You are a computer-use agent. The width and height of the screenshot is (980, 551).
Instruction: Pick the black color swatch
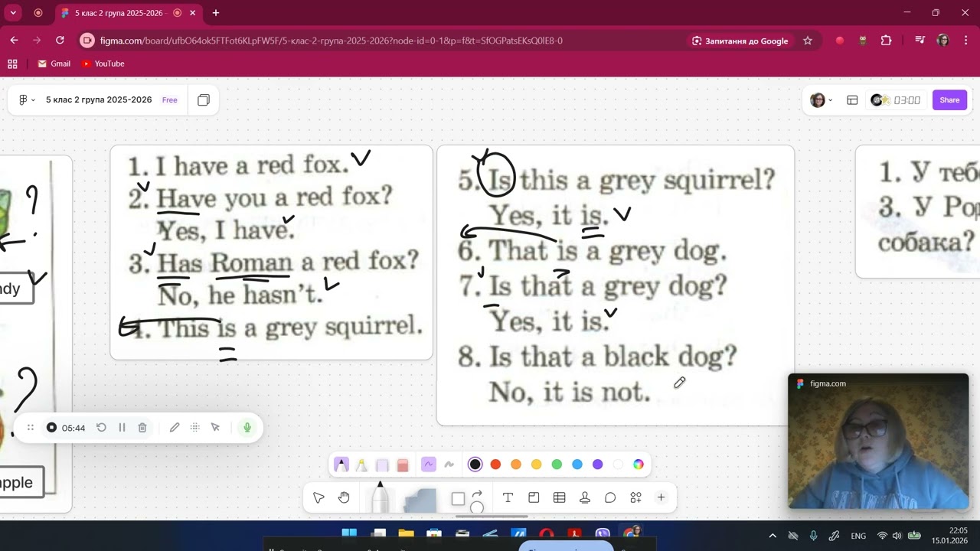475,465
